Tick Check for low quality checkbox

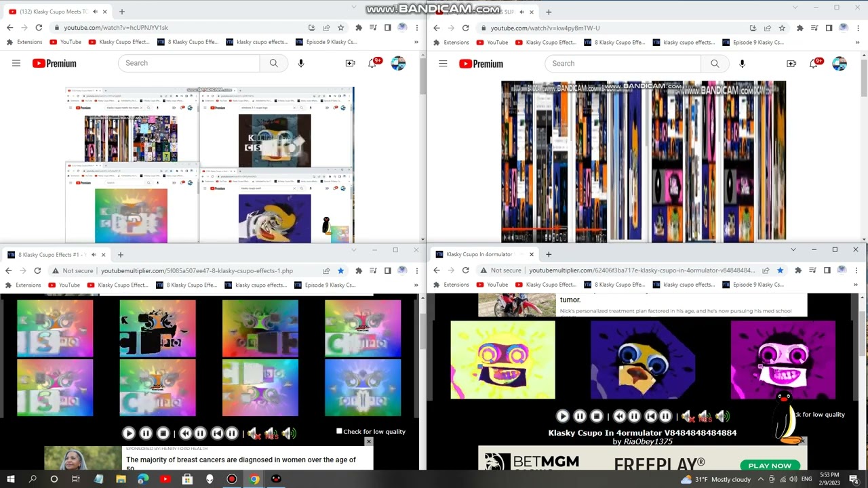click(x=339, y=431)
